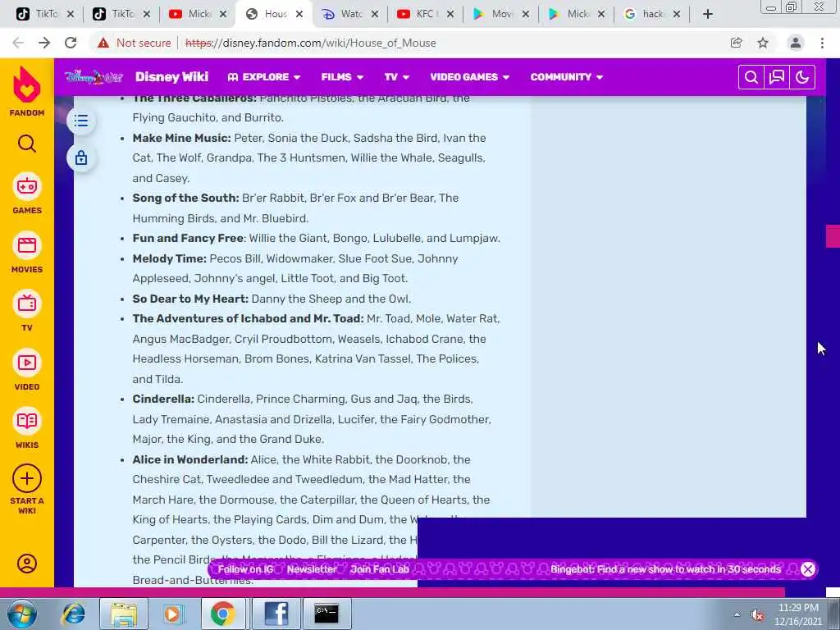Screen dimensions: 840x630
Task: Switch to the Disney Watch tab
Action: coord(349,14)
